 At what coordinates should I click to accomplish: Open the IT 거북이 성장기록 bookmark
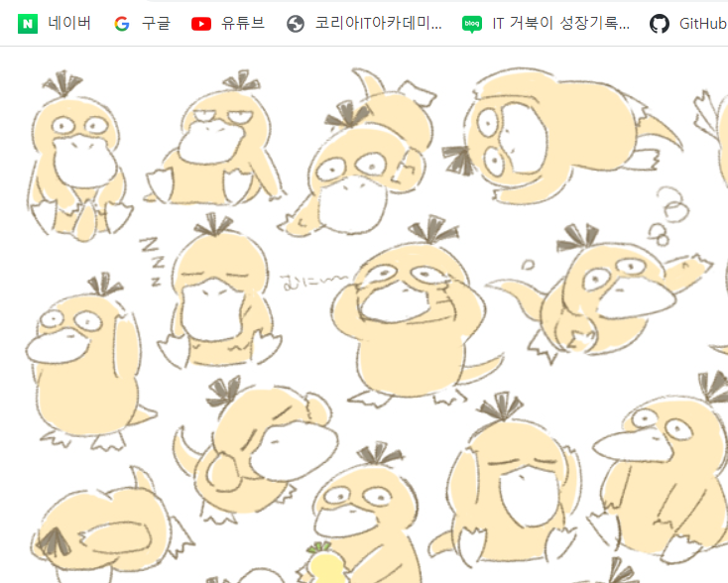pyautogui.click(x=560, y=23)
